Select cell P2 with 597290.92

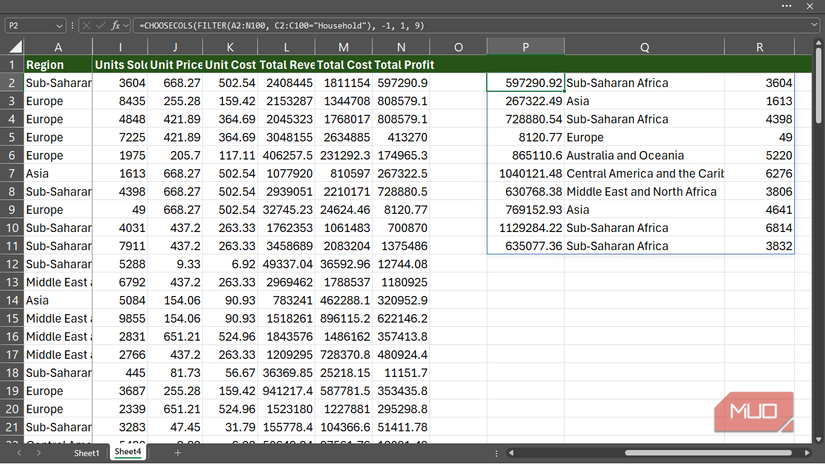[x=526, y=83]
